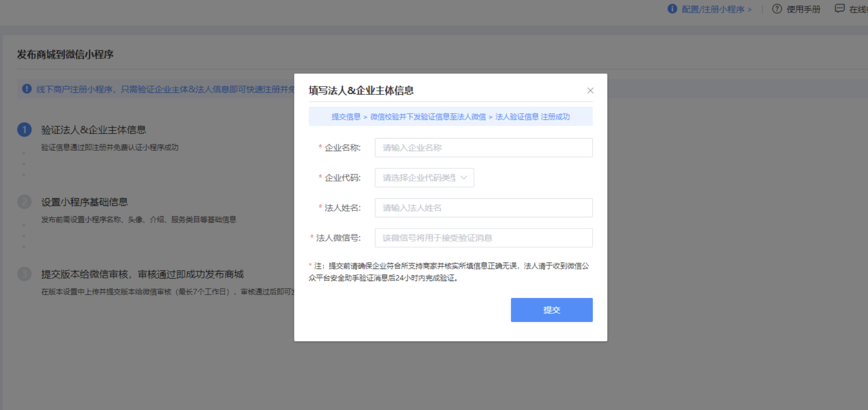The width and height of the screenshot is (868, 410).
Task: Select the 设置小程序基础信息 step title
Action: (84, 202)
